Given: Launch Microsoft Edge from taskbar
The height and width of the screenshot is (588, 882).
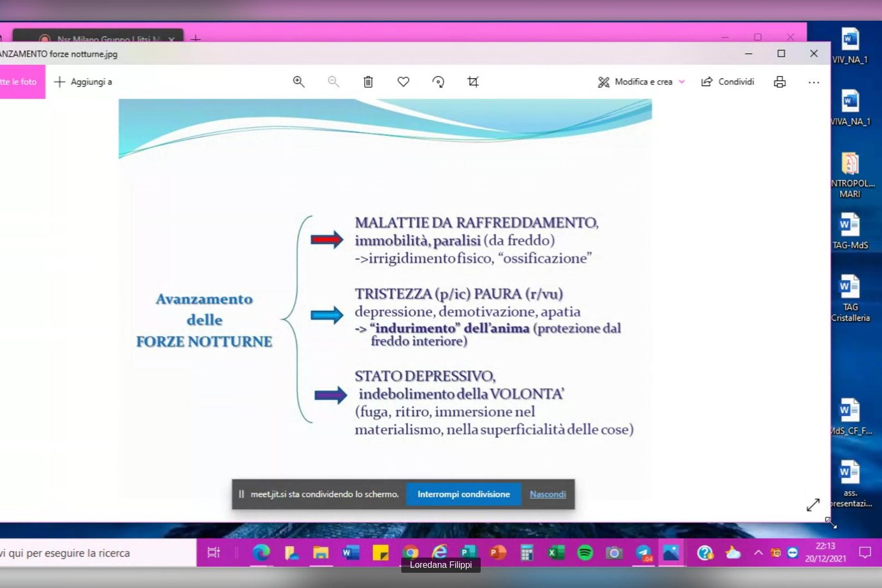Looking at the screenshot, I should [x=261, y=553].
